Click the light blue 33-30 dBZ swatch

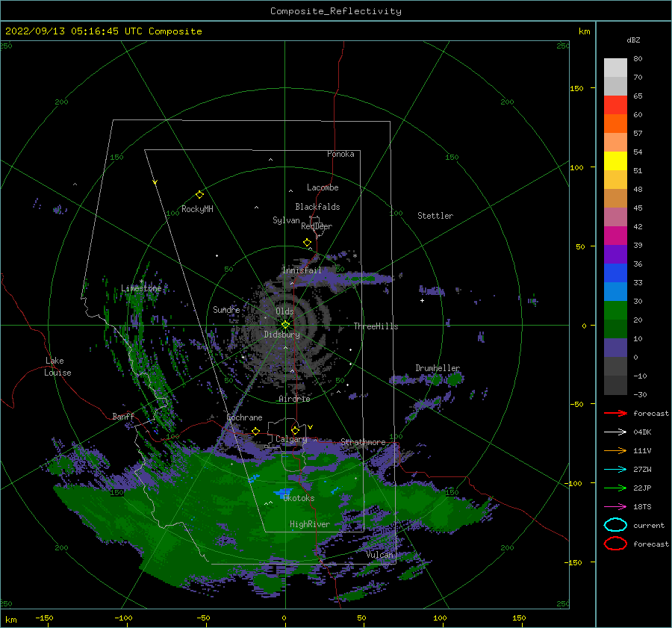tap(615, 292)
